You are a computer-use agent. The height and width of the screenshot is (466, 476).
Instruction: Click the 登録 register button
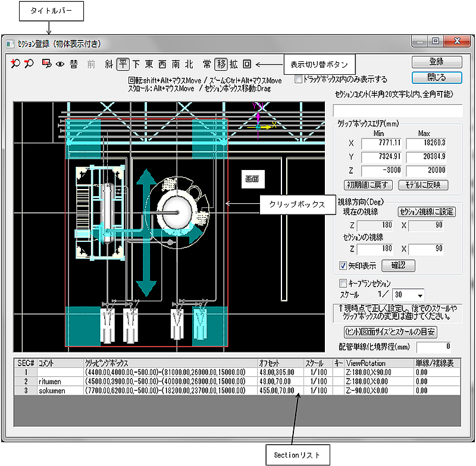[436, 62]
